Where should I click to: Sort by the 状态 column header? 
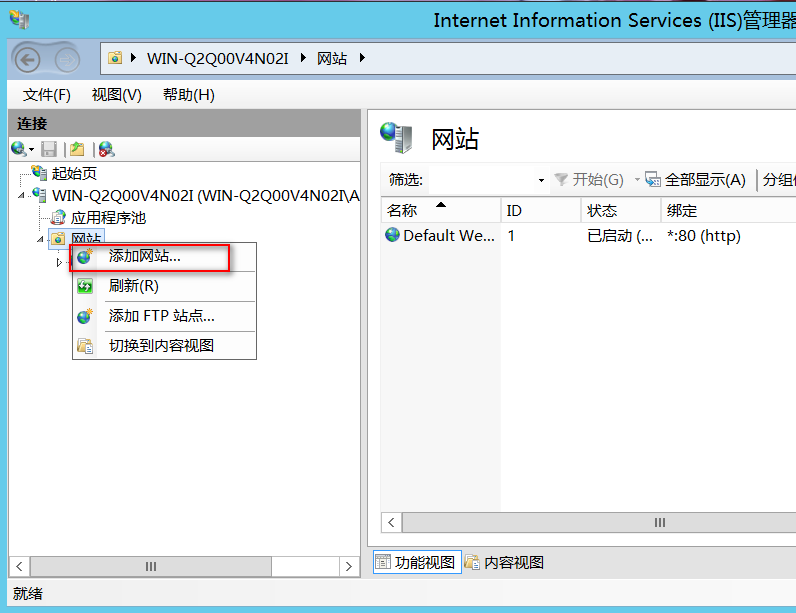[621, 210]
